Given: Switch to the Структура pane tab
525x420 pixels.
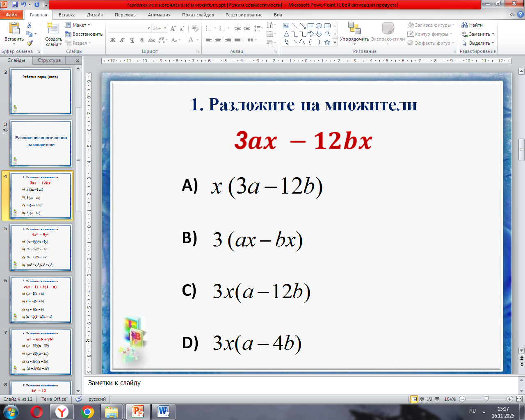Looking at the screenshot, I should 49,60.
